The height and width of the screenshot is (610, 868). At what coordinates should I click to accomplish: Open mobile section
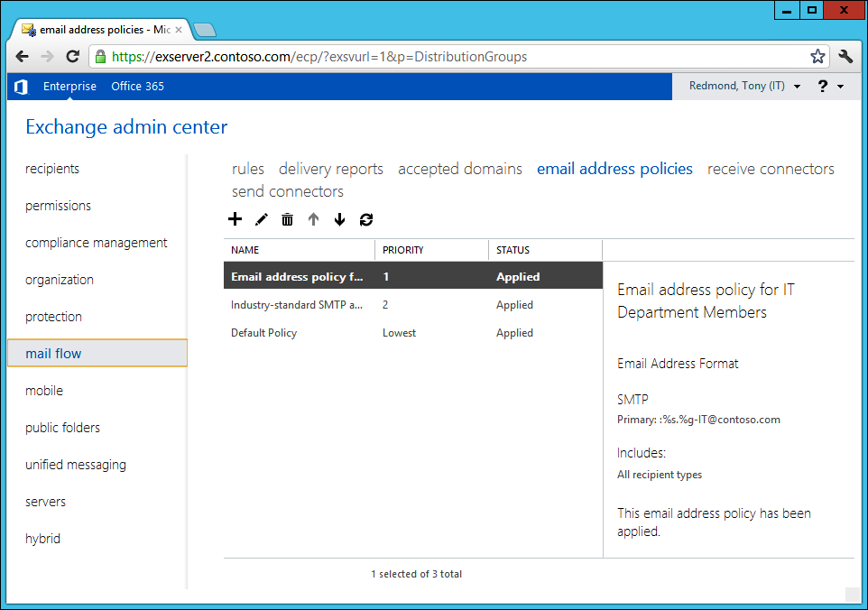[x=44, y=391]
